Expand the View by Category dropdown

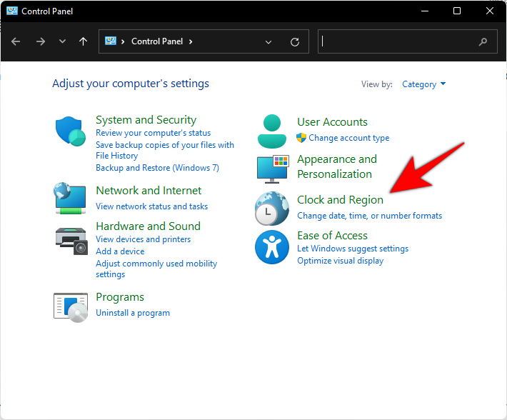(424, 84)
